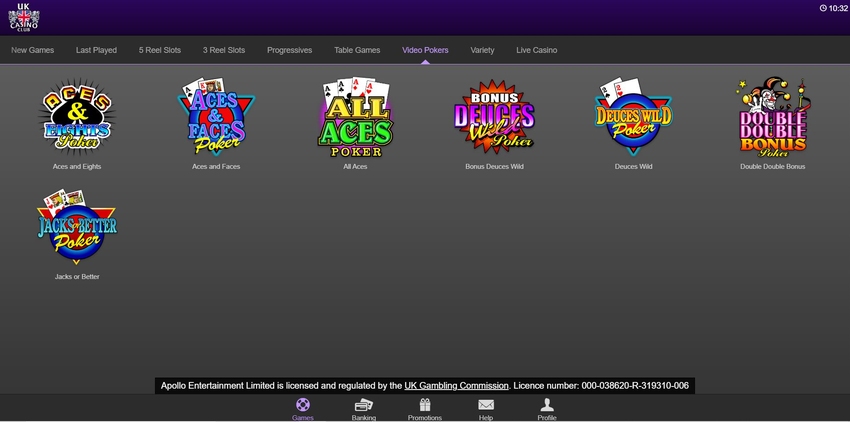Click the 'Bonus Deuces Wild' caption text
Image resolution: width=850 pixels, height=422 pixels.
point(494,167)
